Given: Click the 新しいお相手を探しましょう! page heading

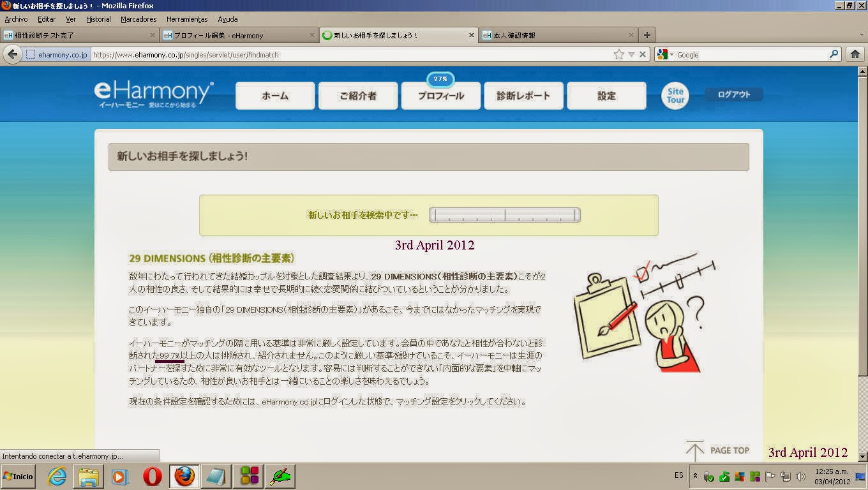Looking at the screenshot, I should [x=183, y=156].
